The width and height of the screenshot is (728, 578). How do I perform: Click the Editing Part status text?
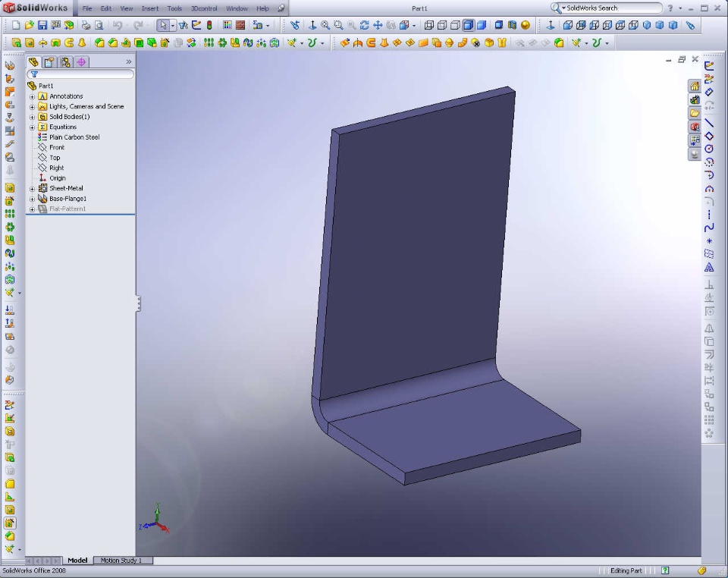(x=626, y=570)
